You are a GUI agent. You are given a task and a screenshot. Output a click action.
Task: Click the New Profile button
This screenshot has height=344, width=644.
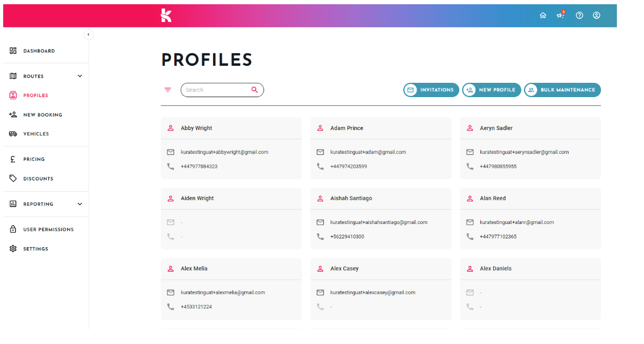pyautogui.click(x=492, y=90)
